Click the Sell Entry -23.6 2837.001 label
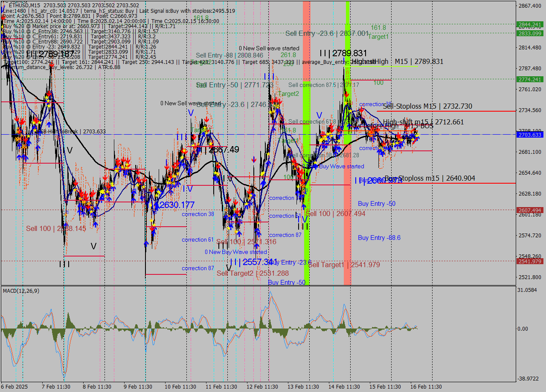 [326, 33]
